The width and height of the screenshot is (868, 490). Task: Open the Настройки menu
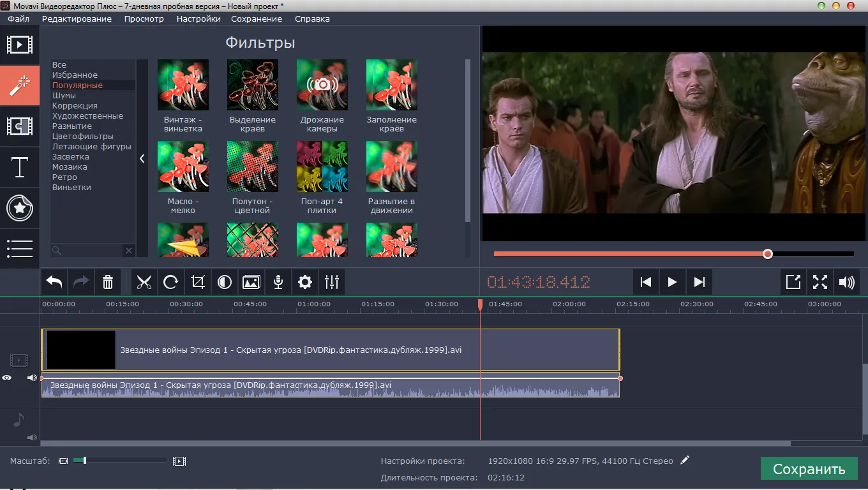pyautogui.click(x=198, y=19)
